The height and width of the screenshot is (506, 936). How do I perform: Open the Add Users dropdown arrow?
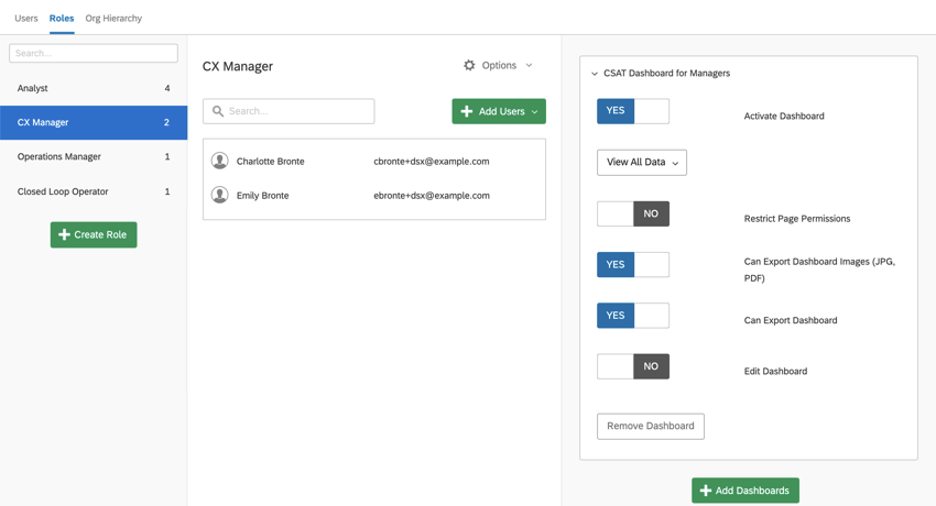(x=534, y=112)
